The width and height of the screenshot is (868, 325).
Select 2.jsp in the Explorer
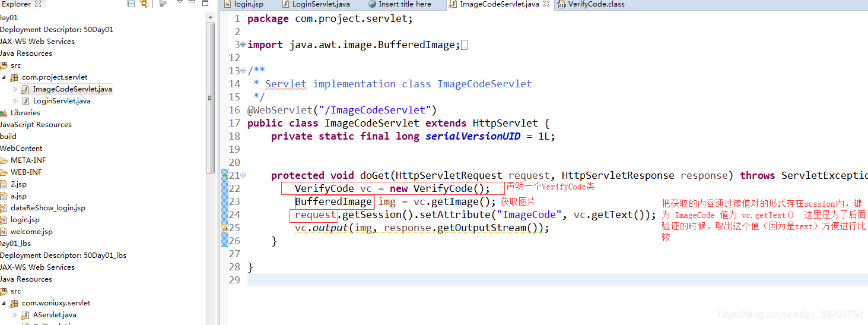pos(18,184)
